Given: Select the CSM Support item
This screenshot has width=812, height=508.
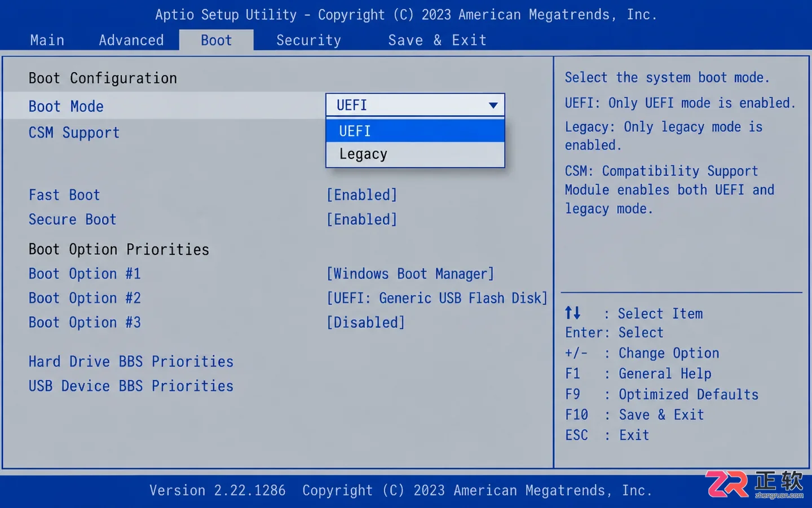Looking at the screenshot, I should [x=74, y=133].
